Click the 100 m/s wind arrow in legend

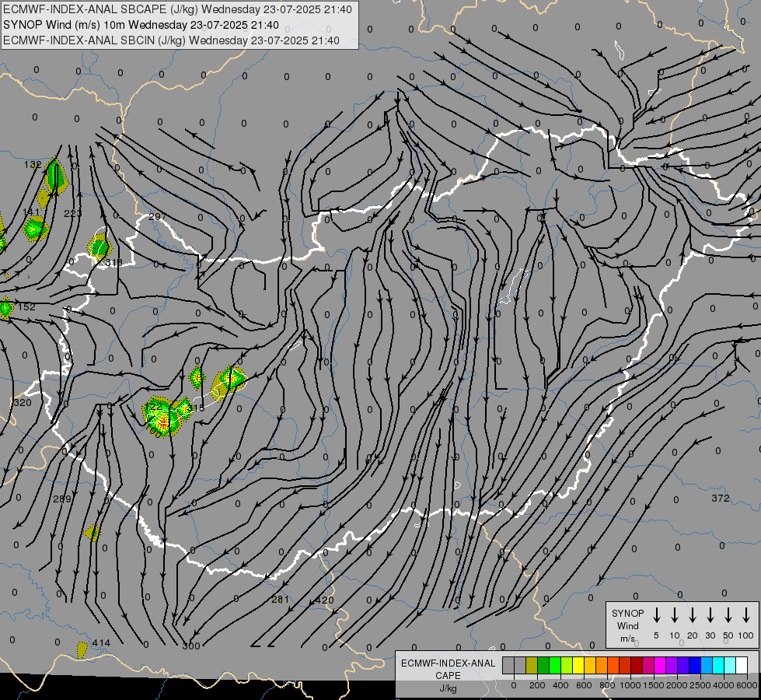[746, 615]
